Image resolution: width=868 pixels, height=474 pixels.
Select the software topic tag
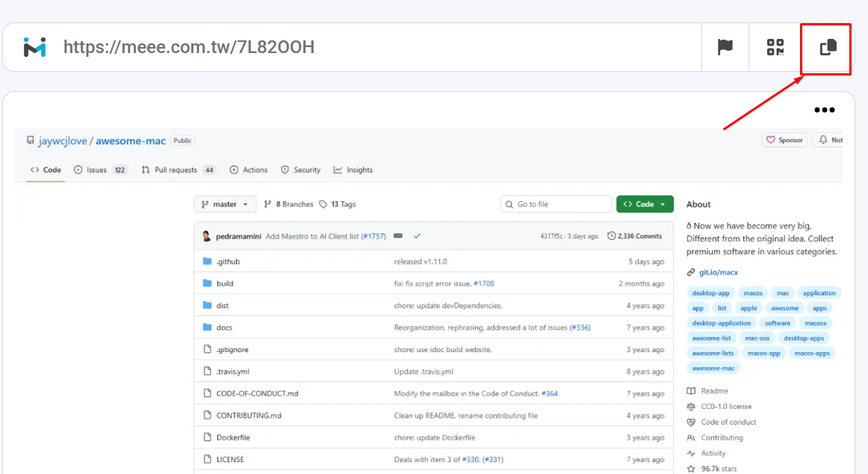[x=777, y=323]
